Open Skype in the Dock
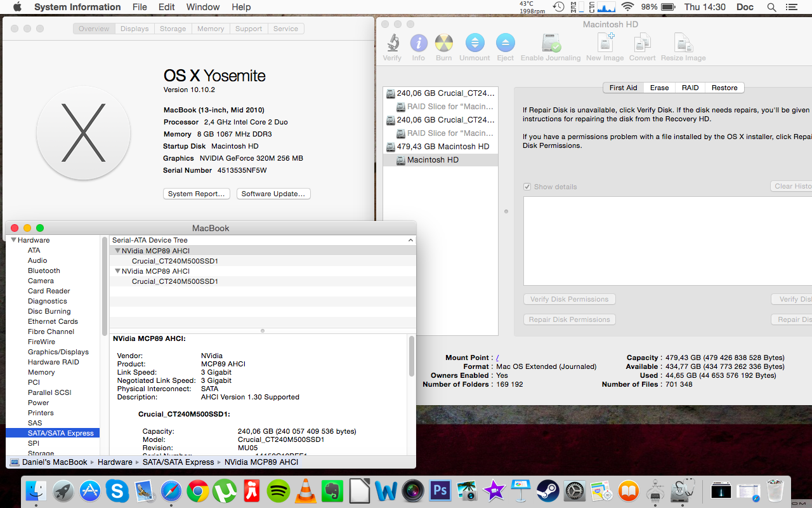 click(x=117, y=490)
